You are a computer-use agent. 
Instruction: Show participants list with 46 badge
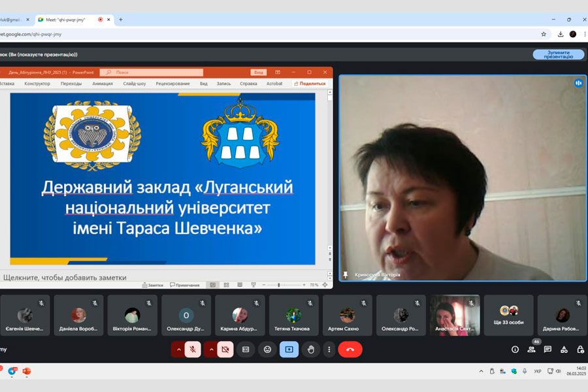coord(532,348)
